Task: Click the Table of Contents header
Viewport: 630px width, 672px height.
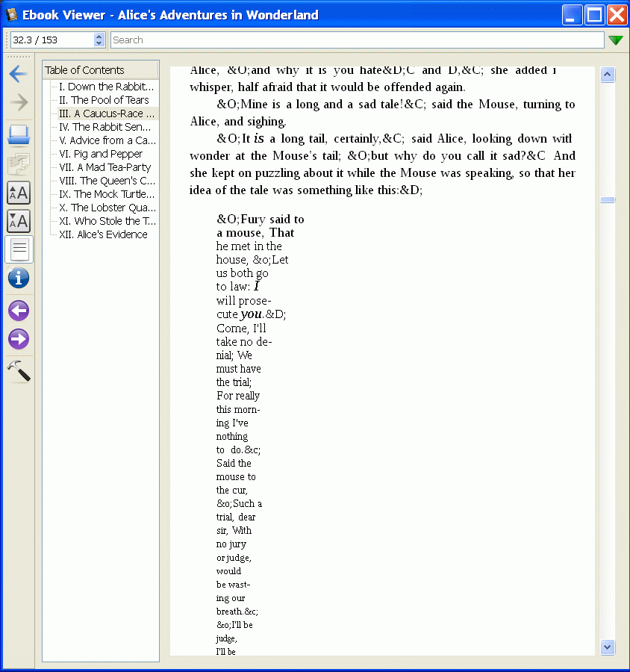Action: (x=100, y=70)
